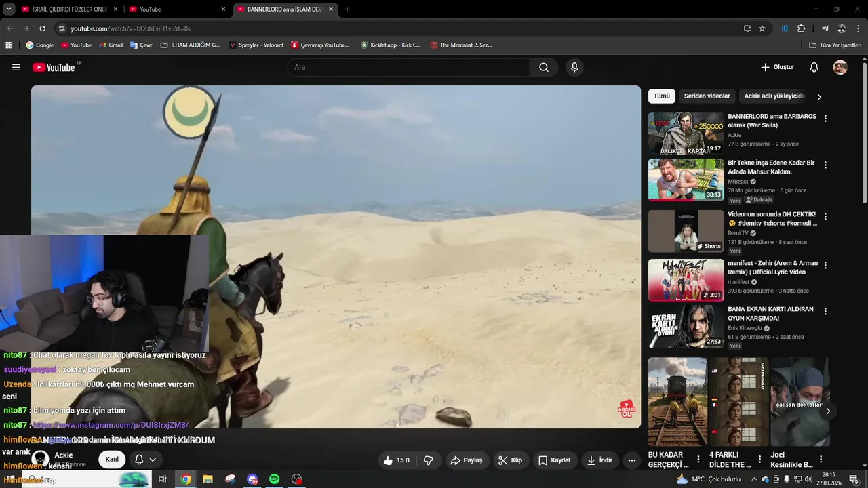Open Tüm Yer İşaretleri folder

click(835, 45)
